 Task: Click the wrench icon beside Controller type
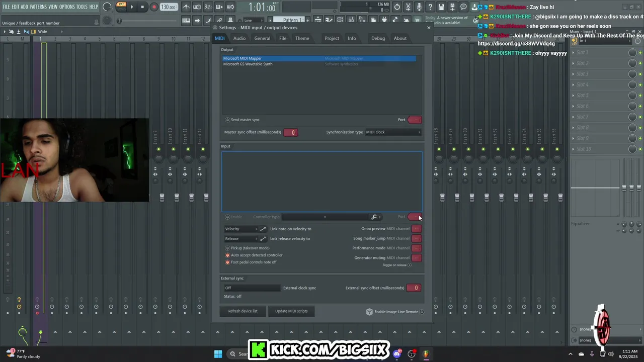pyautogui.click(x=374, y=217)
